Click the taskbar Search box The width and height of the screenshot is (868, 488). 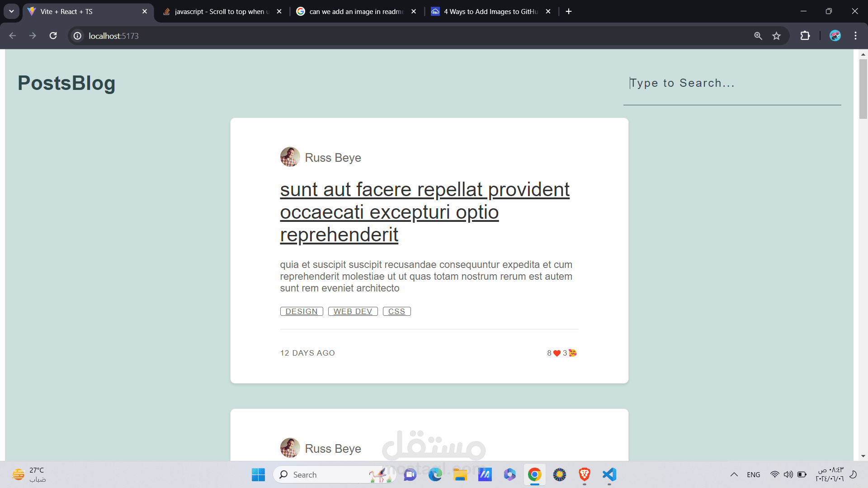coord(335,474)
